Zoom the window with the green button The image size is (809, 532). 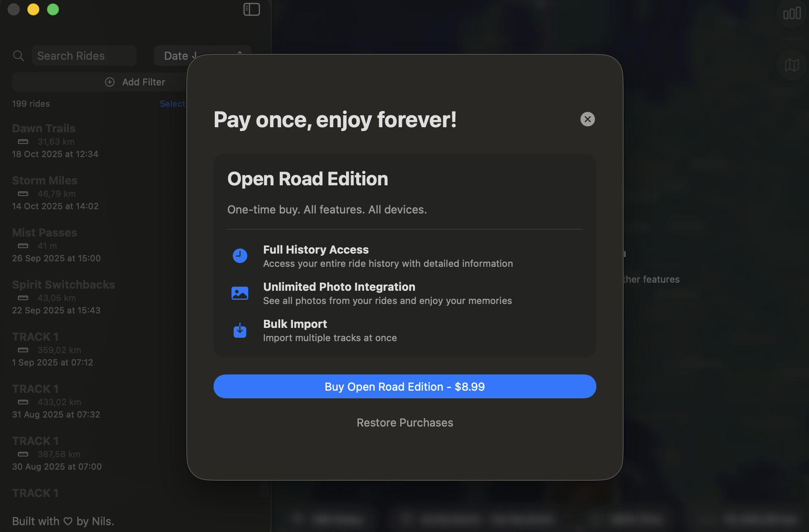(53, 9)
